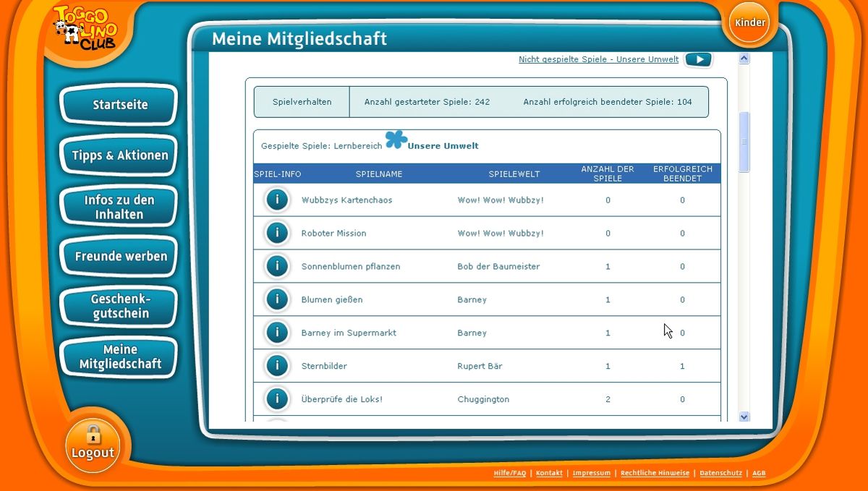Click info icon beside Sonnenblumen pflanzen
The image size is (868, 491).
point(277,266)
